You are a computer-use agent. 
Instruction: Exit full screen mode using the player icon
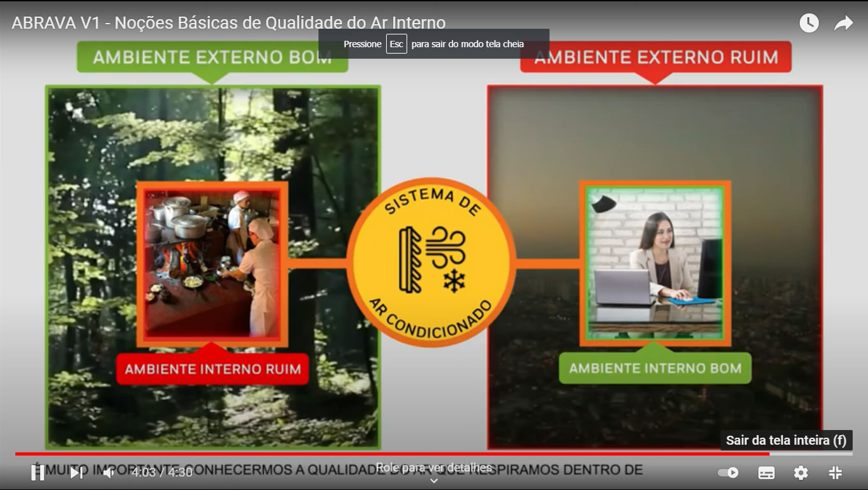pyautogui.click(x=835, y=473)
